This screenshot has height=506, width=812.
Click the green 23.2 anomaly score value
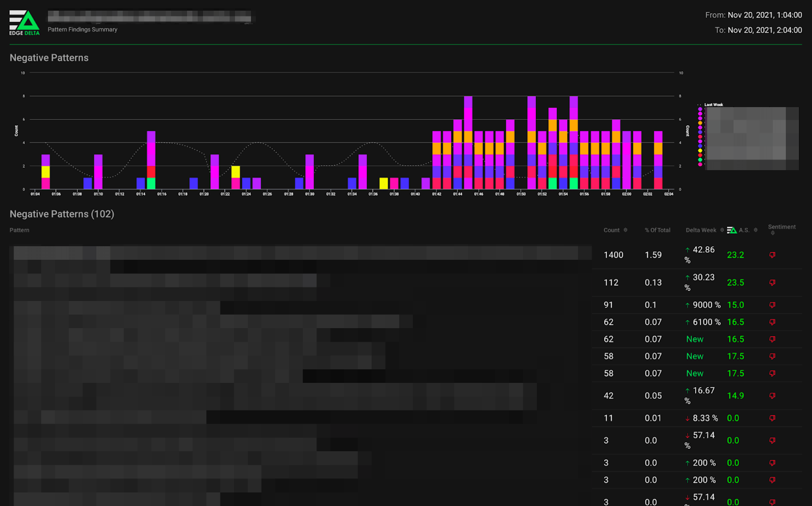pos(736,254)
